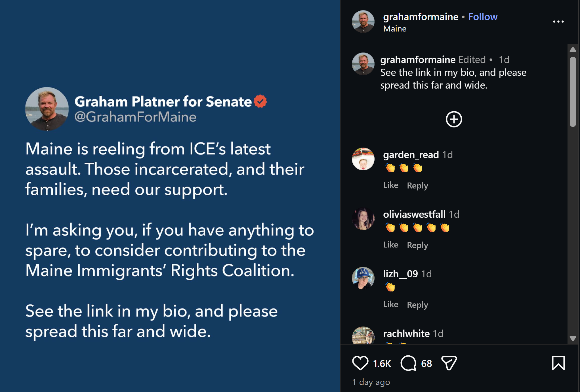Click the Maine location tag
580x392 pixels.
point(395,29)
